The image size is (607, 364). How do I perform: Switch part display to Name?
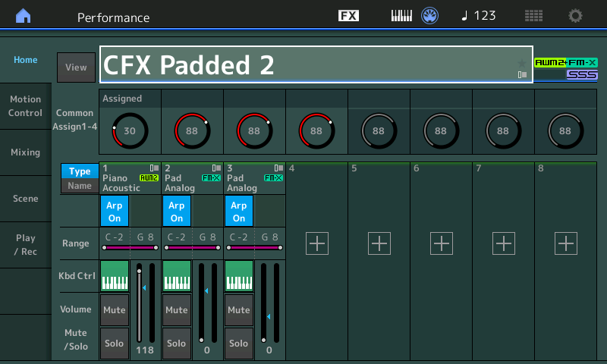point(80,187)
